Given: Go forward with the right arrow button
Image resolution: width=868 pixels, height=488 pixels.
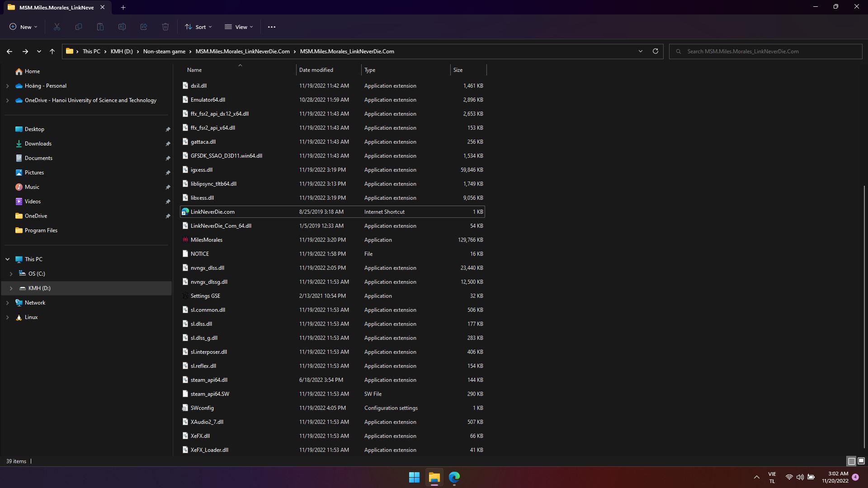Looking at the screenshot, I should 25,52.
